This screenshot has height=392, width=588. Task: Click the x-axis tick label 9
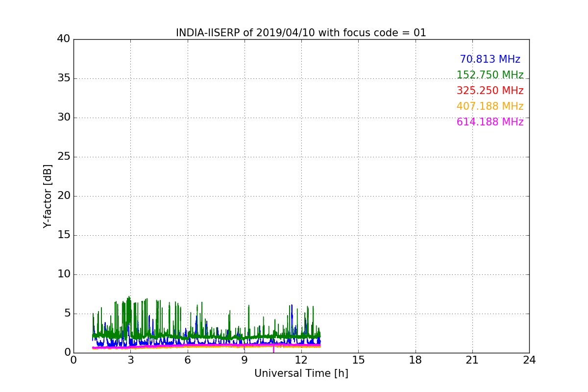coord(244,360)
